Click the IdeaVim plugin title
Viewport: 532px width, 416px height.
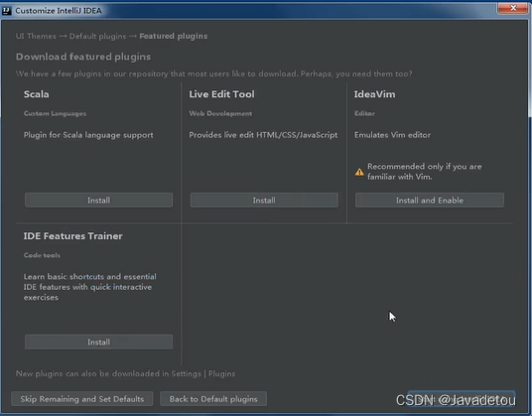point(374,94)
